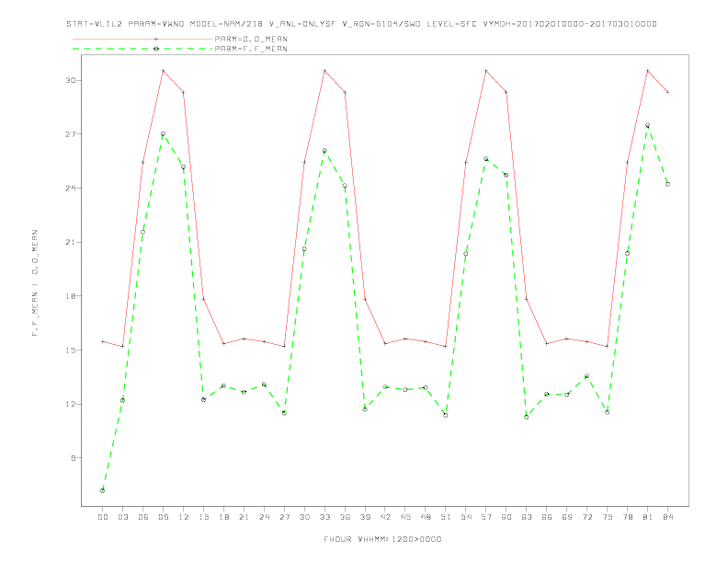Click the red solid legend line sample
The width and height of the screenshot is (728, 563).
tap(142, 39)
